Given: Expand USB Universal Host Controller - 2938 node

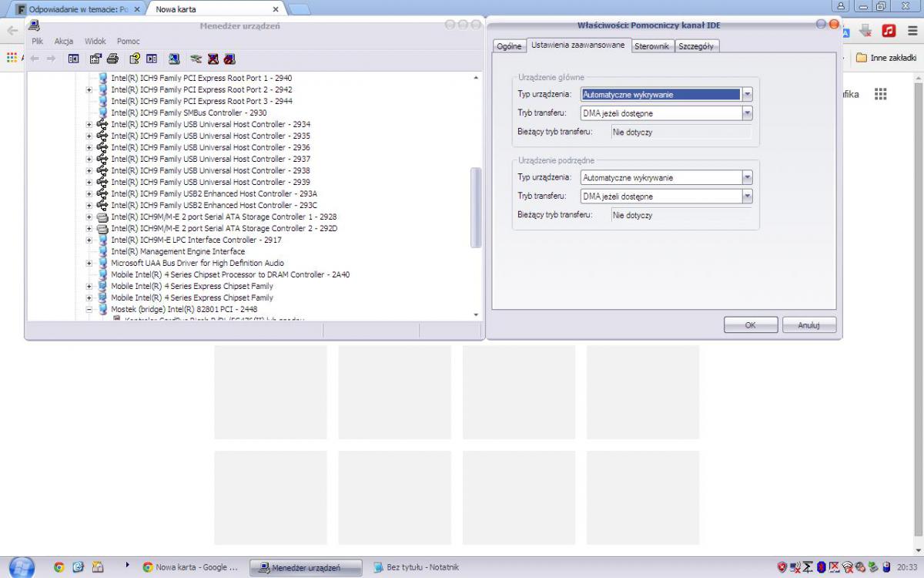Looking at the screenshot, I should click(x=89, y=170).
